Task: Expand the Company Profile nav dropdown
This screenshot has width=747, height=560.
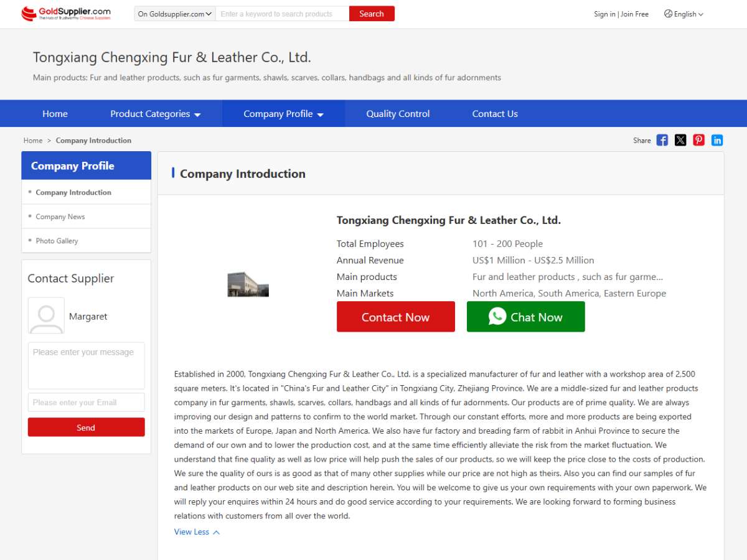Action: [284, 114]
